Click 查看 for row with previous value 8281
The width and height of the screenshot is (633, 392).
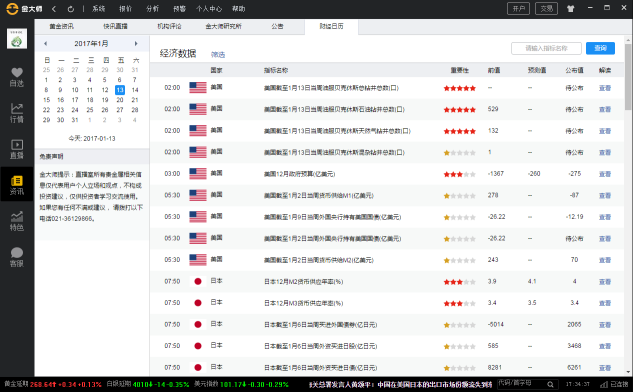(x=605, y=368)
